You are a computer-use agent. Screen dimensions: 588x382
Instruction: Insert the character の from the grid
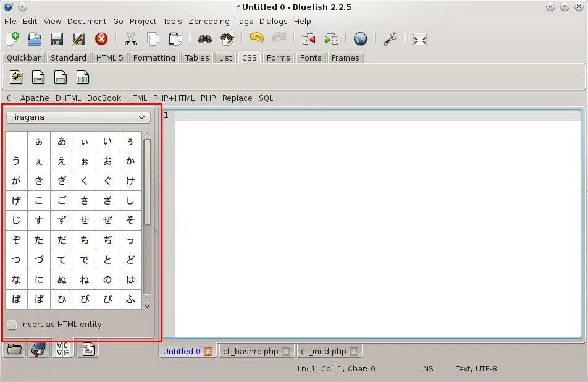(x=107, y=280)
